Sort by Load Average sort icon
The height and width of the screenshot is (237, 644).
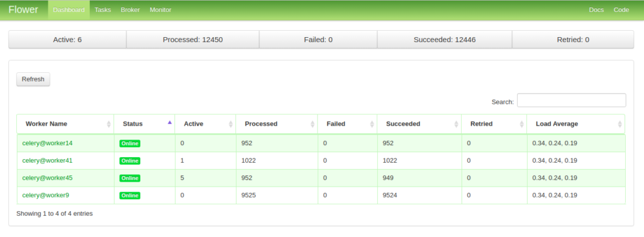[619, 124]
